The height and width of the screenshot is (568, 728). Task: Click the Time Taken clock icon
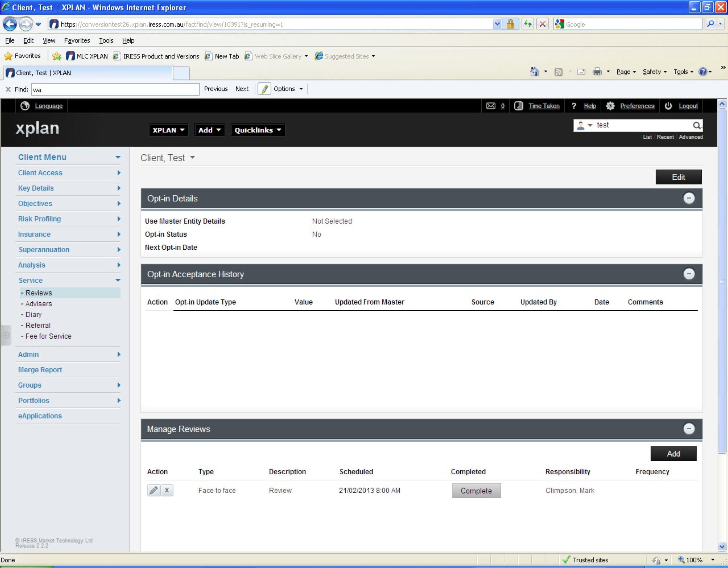[x=518, y=106]
